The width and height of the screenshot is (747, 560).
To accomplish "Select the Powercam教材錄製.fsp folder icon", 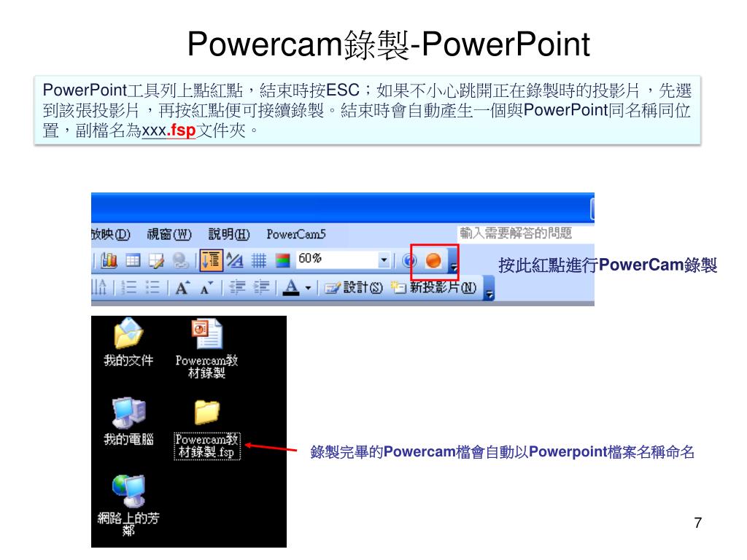I will click(206, 411).
